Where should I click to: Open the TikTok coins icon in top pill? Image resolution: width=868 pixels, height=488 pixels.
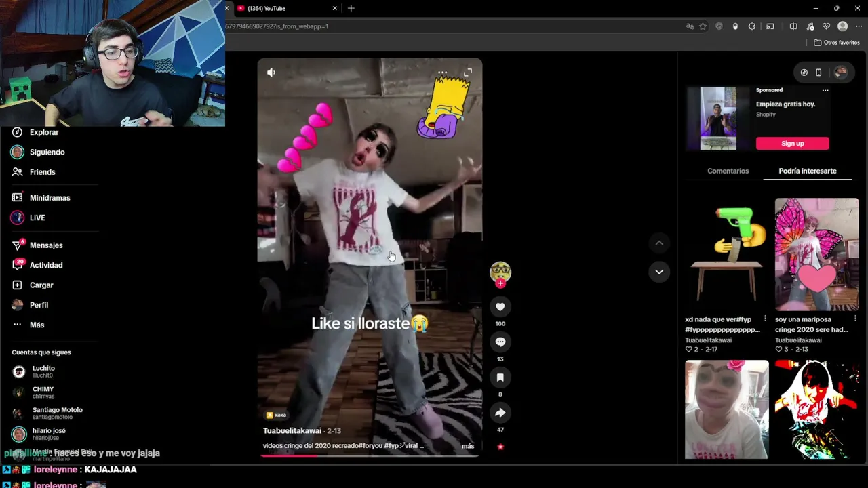tap(804, 73)
